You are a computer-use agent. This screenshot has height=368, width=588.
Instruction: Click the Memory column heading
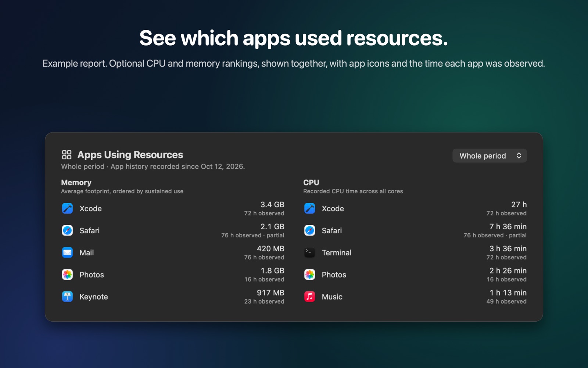(76, 183)
